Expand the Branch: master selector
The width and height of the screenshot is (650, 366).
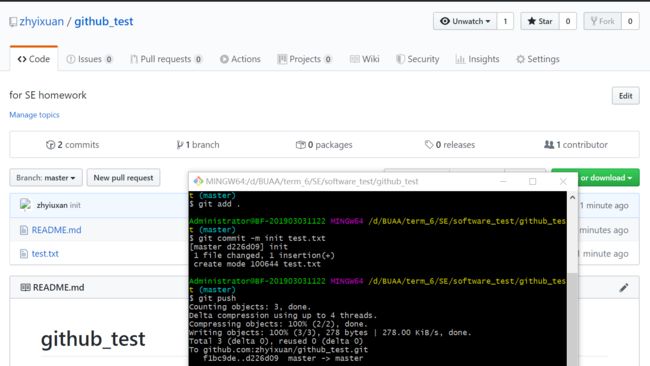[x=46, y=177]
